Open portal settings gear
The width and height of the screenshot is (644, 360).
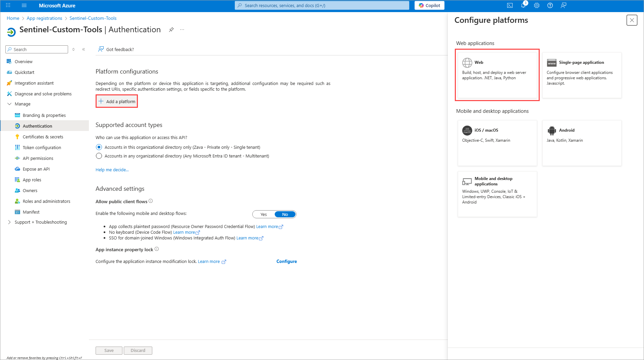[537, 5]
